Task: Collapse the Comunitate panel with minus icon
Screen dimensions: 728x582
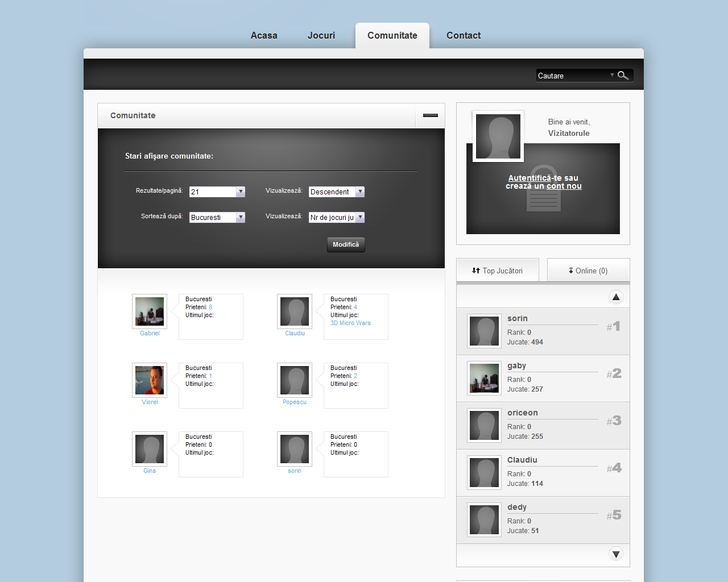Action: pyautogui.click(x=431, y=115)
